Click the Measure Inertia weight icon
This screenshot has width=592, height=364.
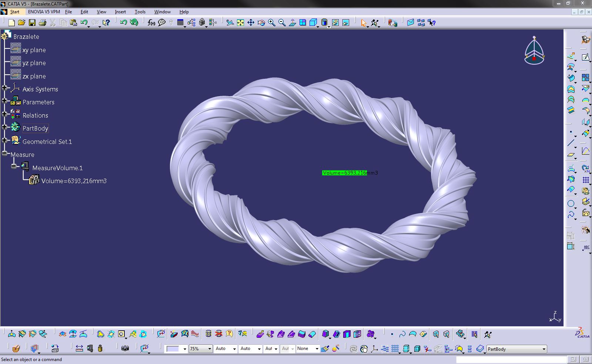(100, 348)
